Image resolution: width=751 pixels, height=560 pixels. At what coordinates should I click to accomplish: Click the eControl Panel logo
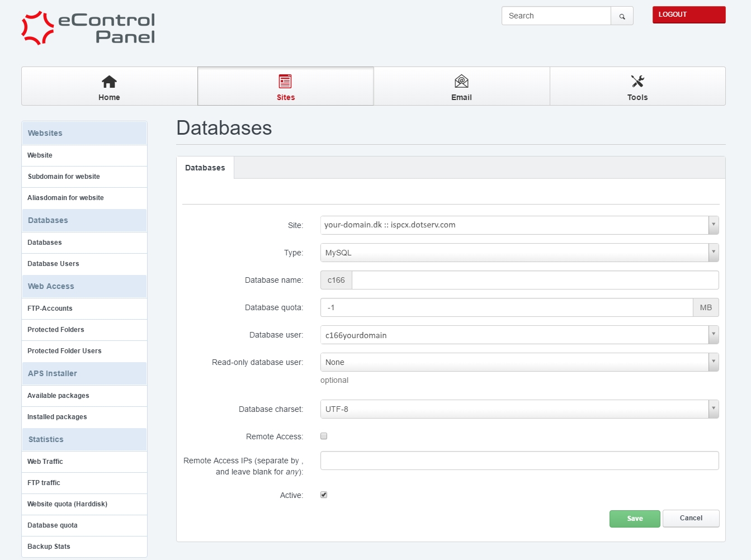[88, 29]
